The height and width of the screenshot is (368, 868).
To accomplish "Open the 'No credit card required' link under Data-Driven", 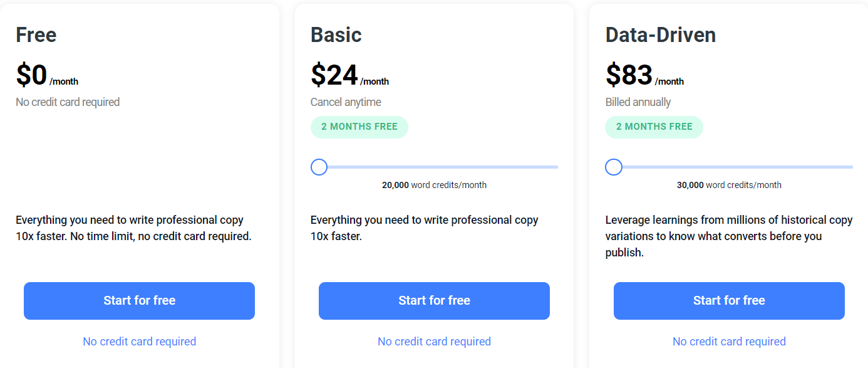I will click(x=729, y=342).
